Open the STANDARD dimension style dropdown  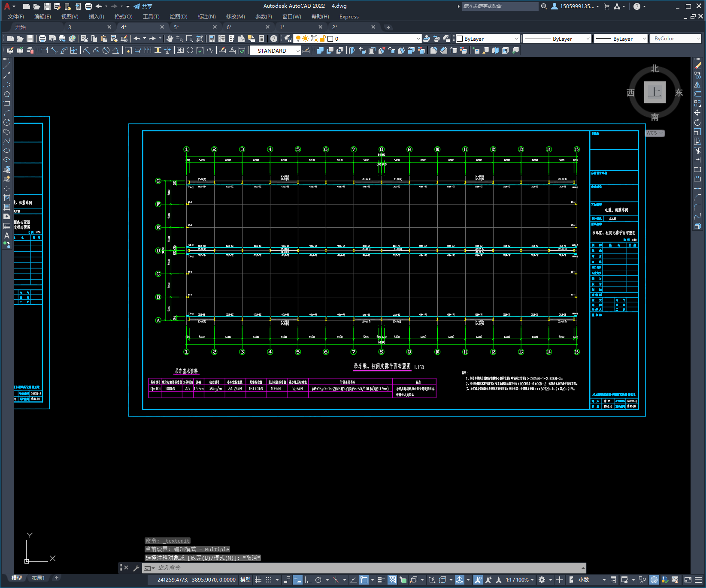click(x=275, y=51)
